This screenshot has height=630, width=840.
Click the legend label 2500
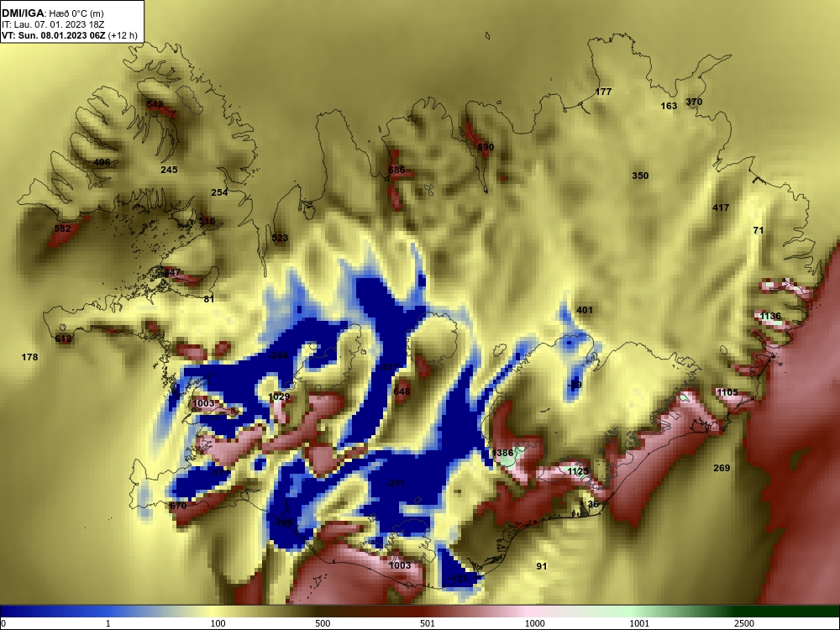[744, 623]
